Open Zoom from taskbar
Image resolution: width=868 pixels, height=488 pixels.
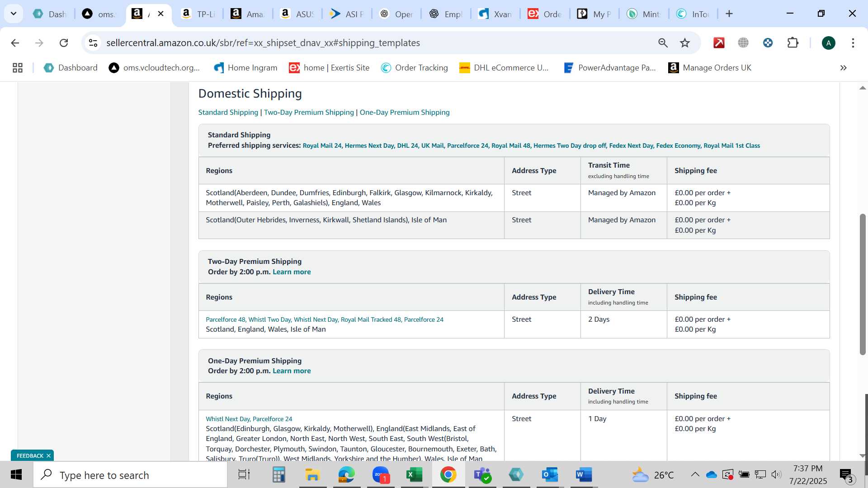coord(381,475)
